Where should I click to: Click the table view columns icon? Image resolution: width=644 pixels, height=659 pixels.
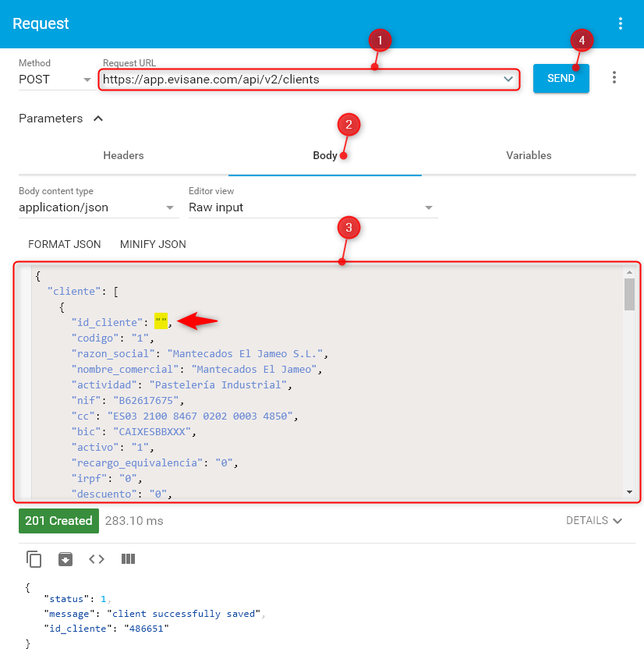(x=129, y=558)
